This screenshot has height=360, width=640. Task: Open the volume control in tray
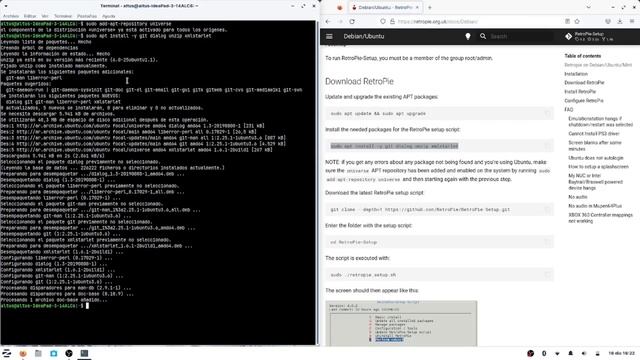[584, 353]
